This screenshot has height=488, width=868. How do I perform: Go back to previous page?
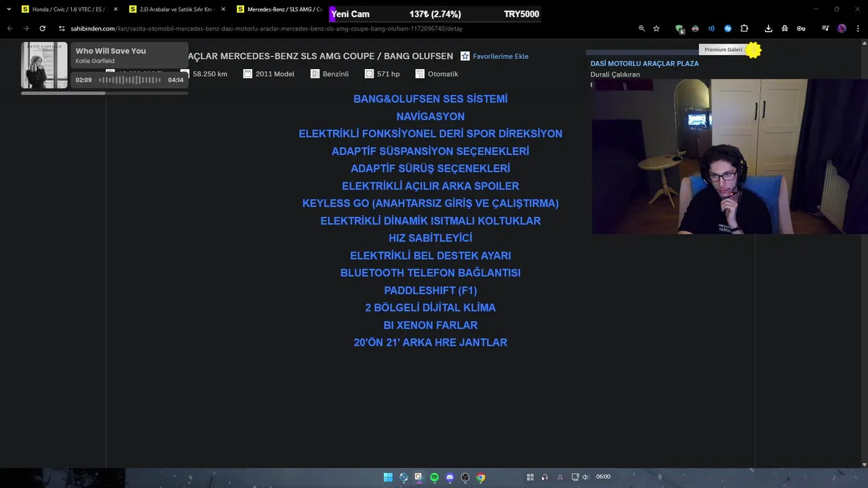[9, 28]
